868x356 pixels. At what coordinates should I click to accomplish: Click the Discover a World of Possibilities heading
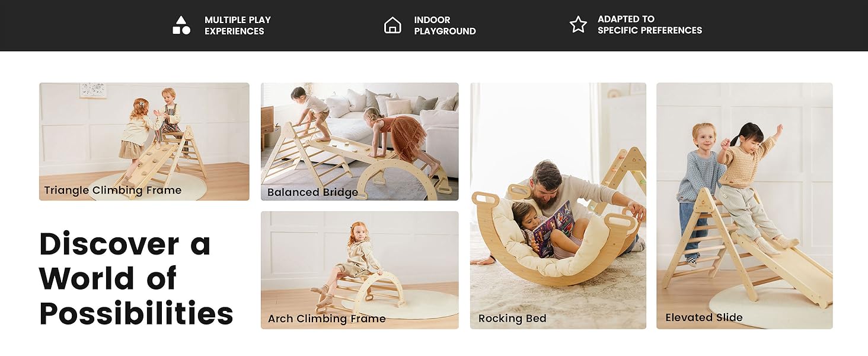136,278
